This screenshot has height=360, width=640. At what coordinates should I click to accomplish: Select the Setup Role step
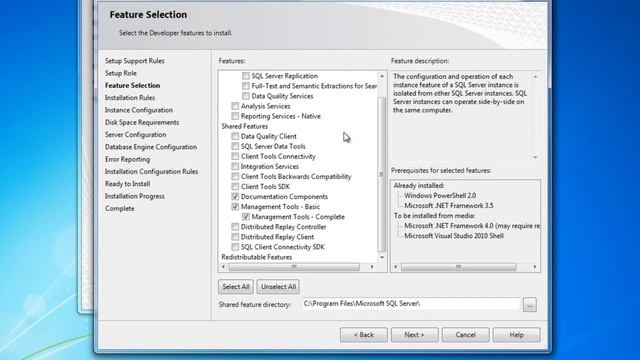121,73
